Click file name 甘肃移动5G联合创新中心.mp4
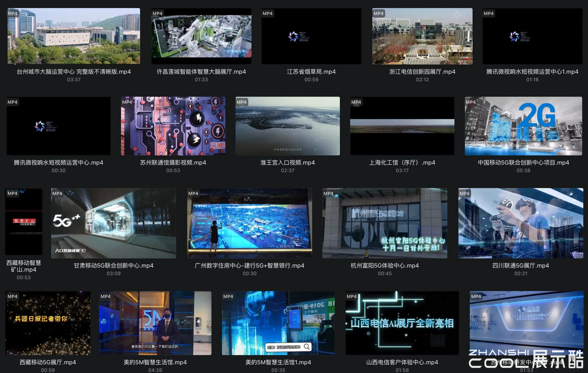Image resolution: width=588 pixels, height=373 pixels. tap(113, 265)
